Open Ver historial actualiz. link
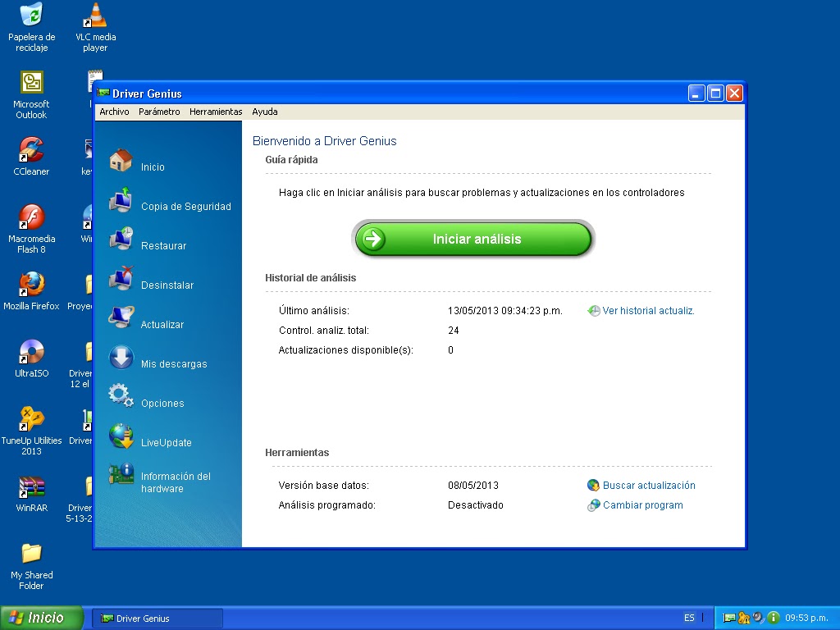840x630 pixels. coord(648,311)
